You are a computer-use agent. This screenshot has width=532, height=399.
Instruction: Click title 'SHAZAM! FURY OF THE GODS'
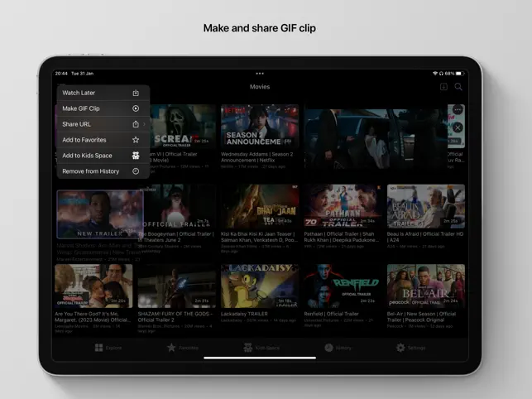[x=174, y=314]
